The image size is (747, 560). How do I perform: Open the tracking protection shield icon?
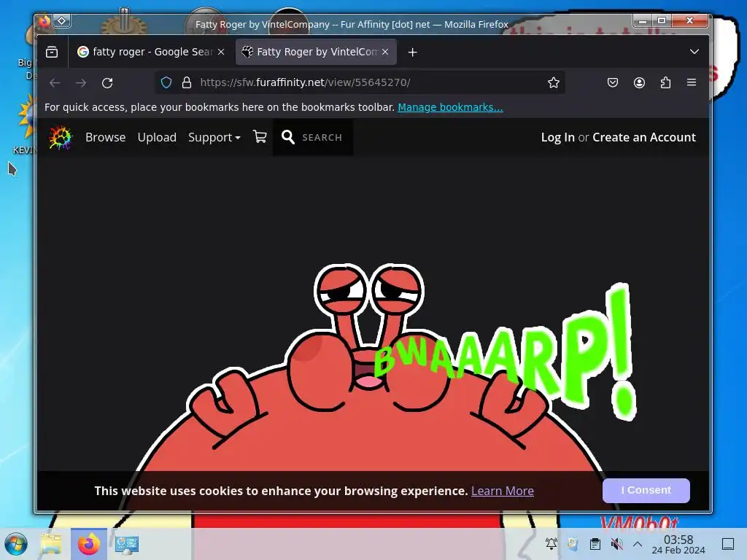click(x=166, y=82)
